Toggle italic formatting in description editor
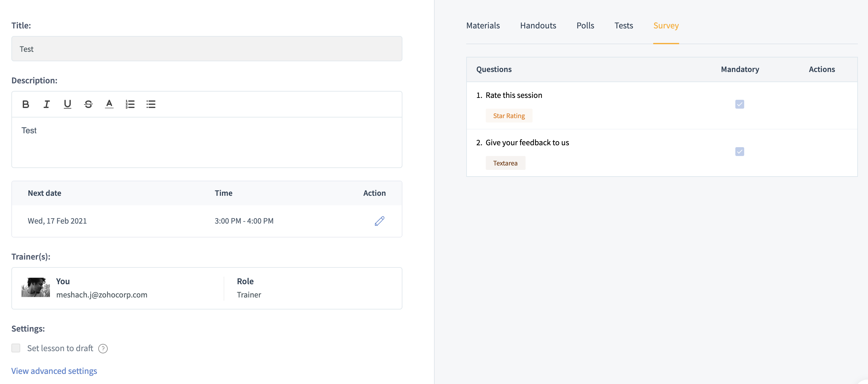This screenshot has height=384, width=868. click(x=46, y=104)
